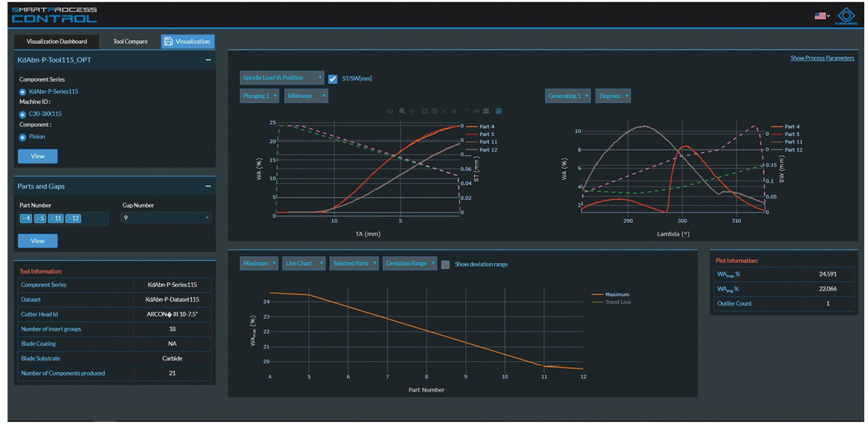Click the View button in Parts and Gaps
Image resolution: width=868 pixels, height=428 pixels.
click(x=38, y=241)
